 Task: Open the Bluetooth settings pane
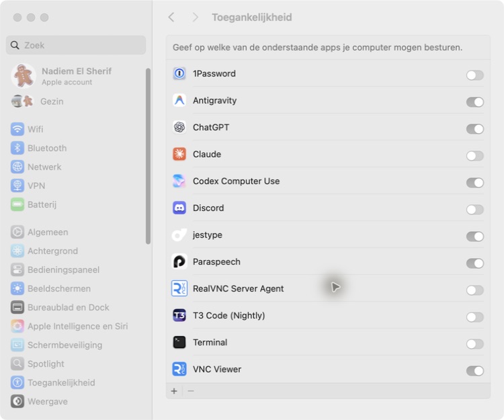pyautogui.click(x=76, y=148)
